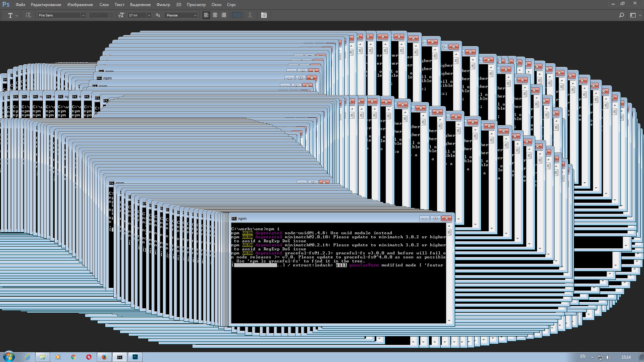Open Internet Explorer from taskbar
This screenshot has width=644, height=362.
27,357
